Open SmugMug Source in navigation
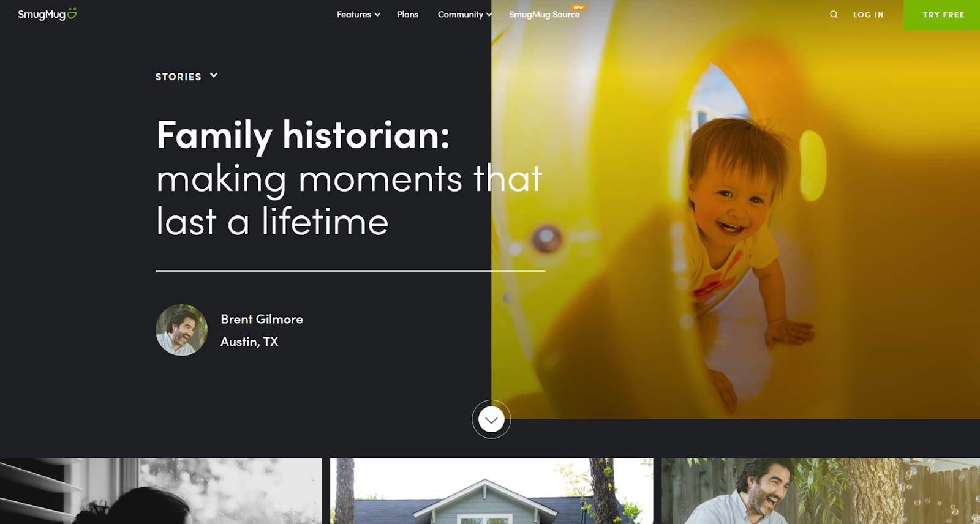This screenshot has height=524, width=980. (544, 15)
